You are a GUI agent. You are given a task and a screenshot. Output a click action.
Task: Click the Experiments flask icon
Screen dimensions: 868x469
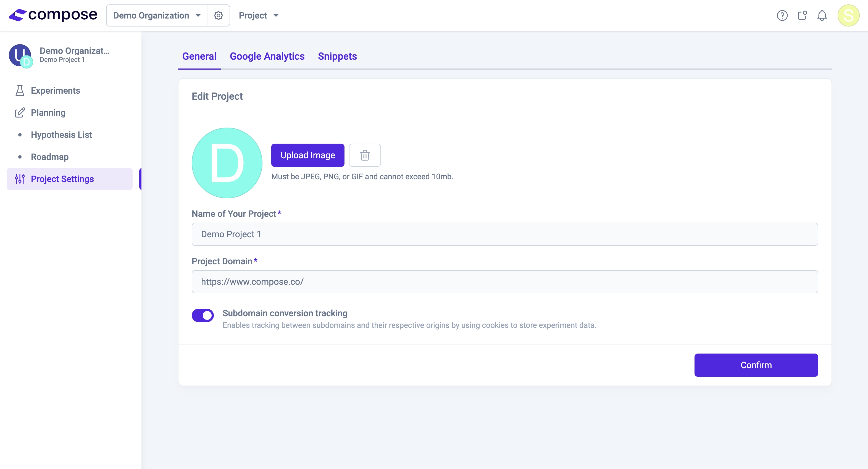[x=20, y=91]
